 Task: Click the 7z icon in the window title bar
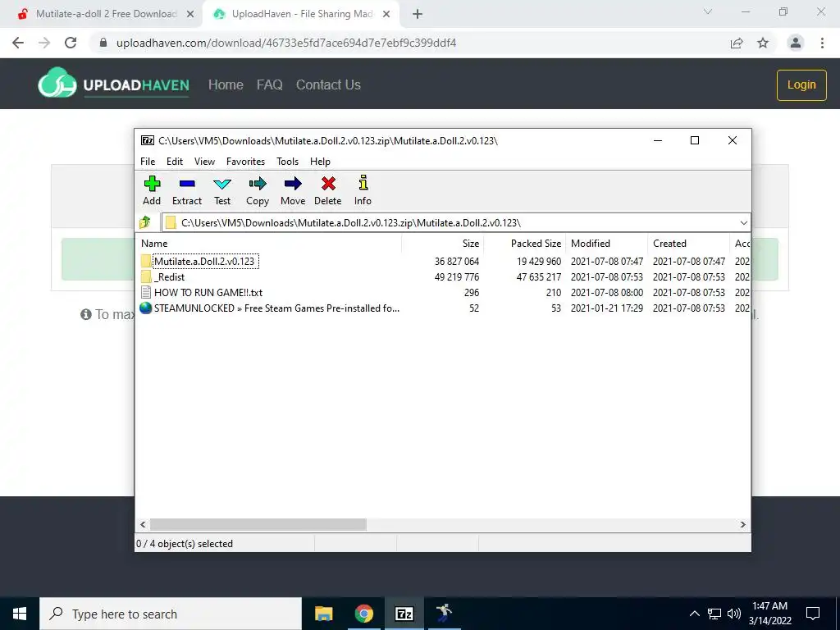coord(148,140)
